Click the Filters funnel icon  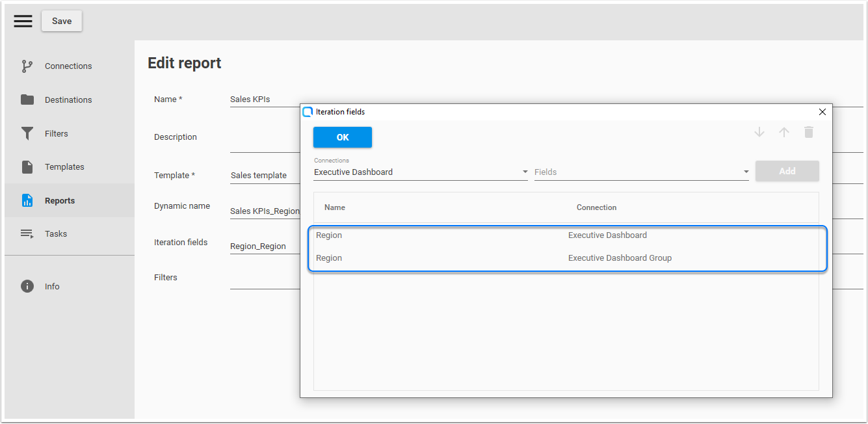coord(27,133)
